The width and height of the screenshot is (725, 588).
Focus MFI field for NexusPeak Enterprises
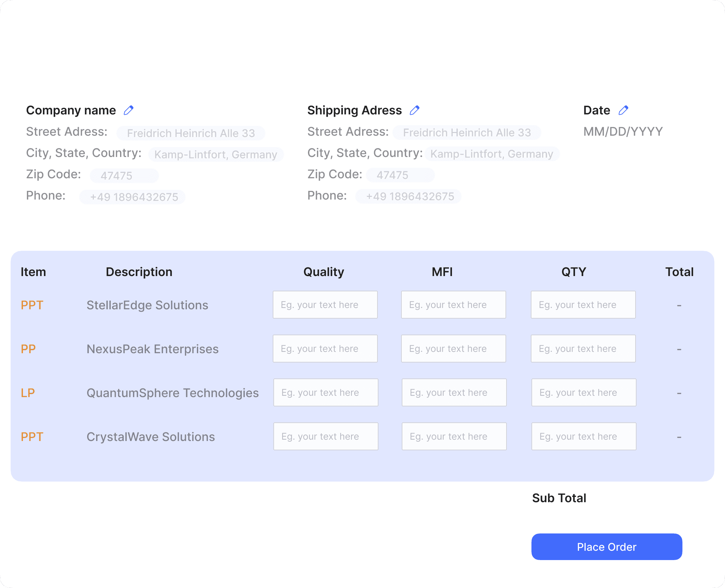pyautogui.click(x=453, y=349)
